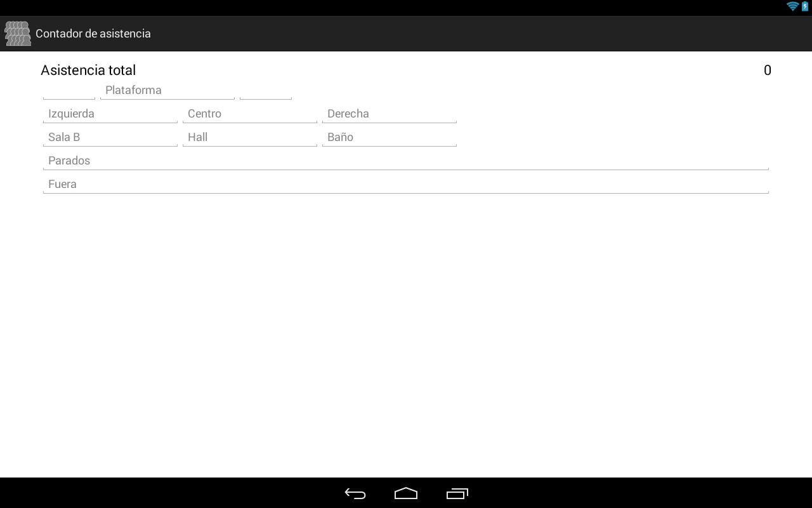Focus the Izquierda input field
The height and width of the screenshot is (508, 812).
110,114
